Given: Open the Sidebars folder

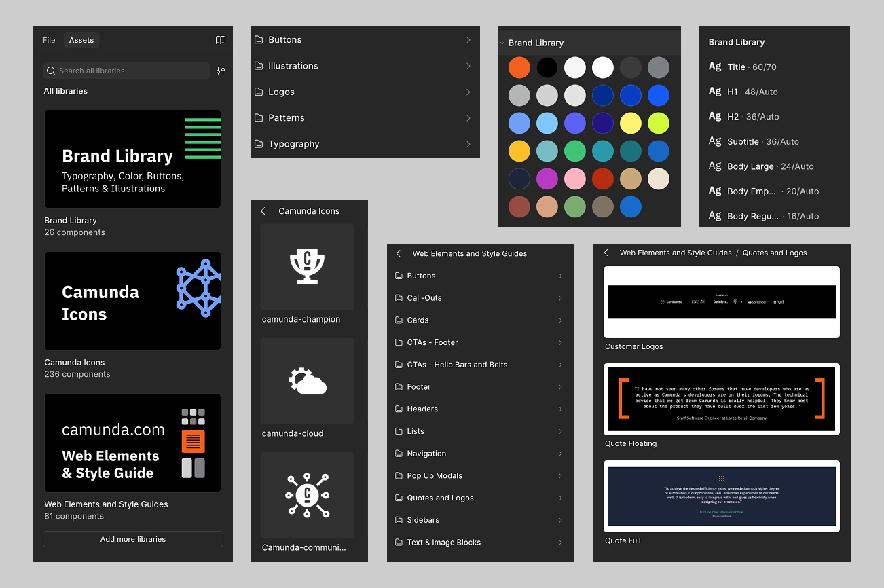Looking at the screenshot, I should pos(480,520).
